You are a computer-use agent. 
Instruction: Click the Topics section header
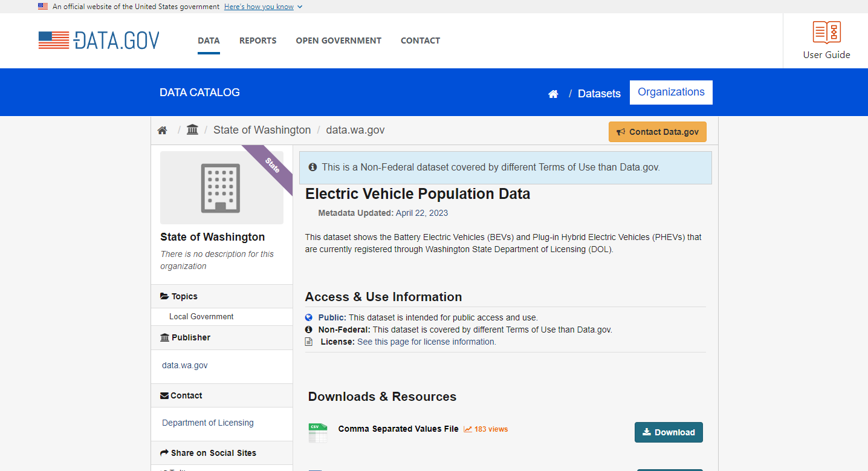pyautogui.click(x=222, y=296)
